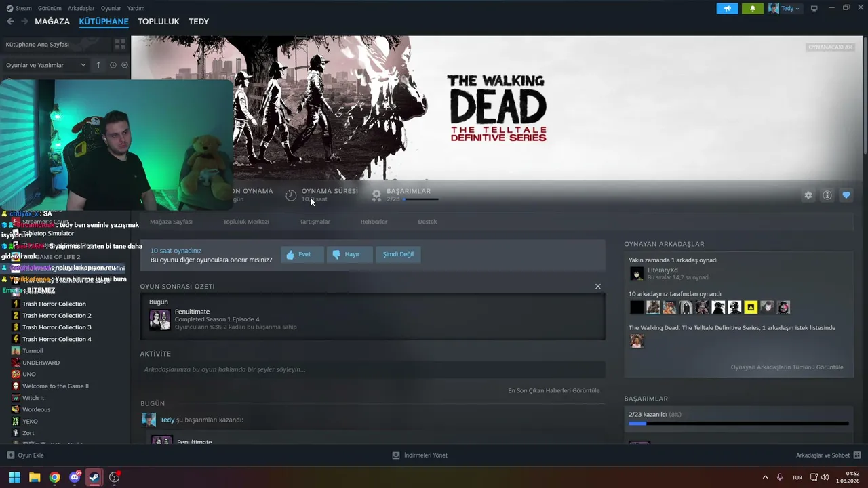Image resolution: width=868 pixels, height=488 pixels.
Task: Click the page vertical scrollbar
Action: [864, 95]
